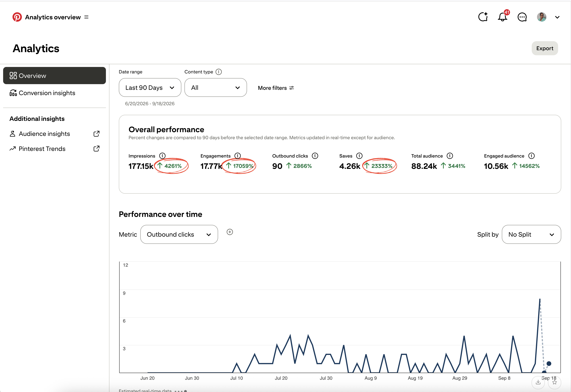Viewport: 571px width, 392px height.
Task: Click the Engagements info icon
Action: 237,156
